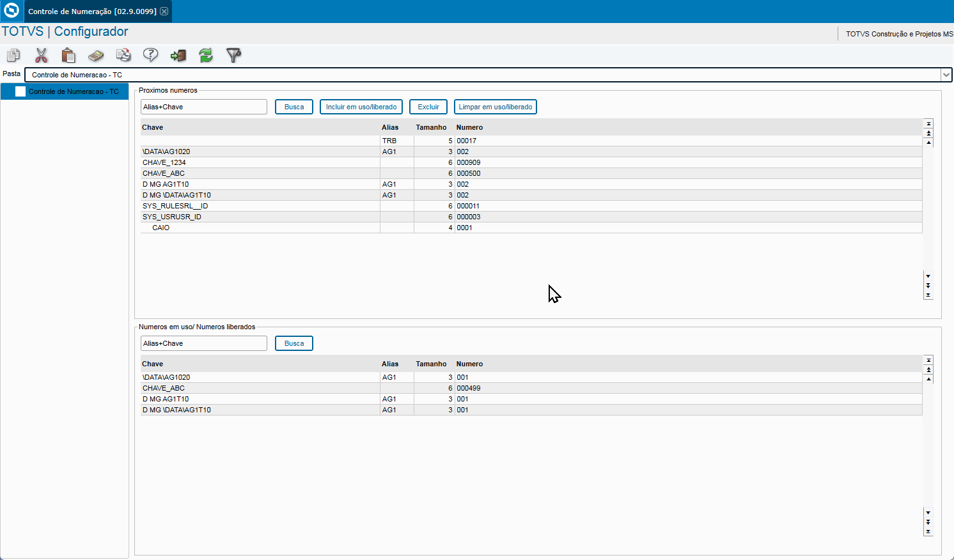Click the clipboard Paste icon
Viewport: 954px width, 560px height.
click(68, 56)
